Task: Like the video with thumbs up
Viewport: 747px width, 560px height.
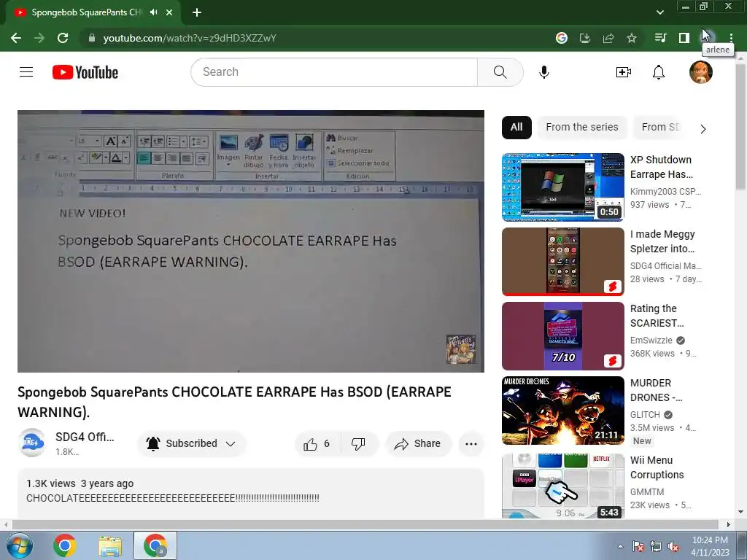Action: [317, 444]
